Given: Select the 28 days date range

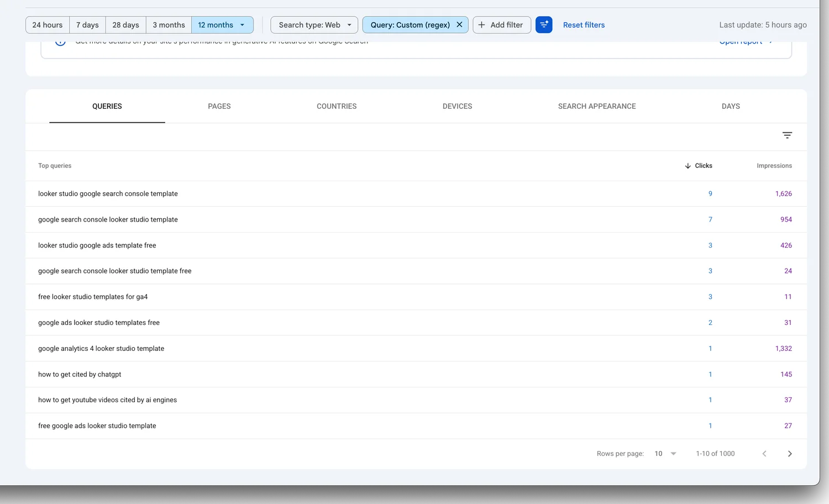Looking at the screenshot, I should tap(125, 25).
